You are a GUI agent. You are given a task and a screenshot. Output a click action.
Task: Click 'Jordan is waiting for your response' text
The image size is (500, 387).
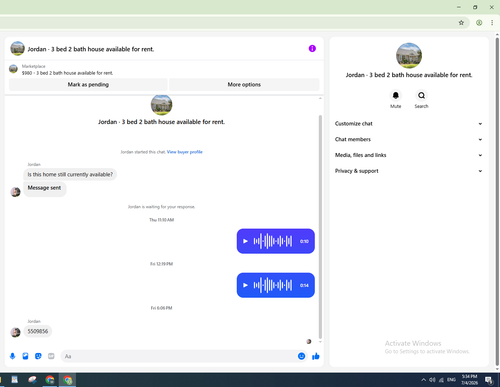[x=161, y=207]
